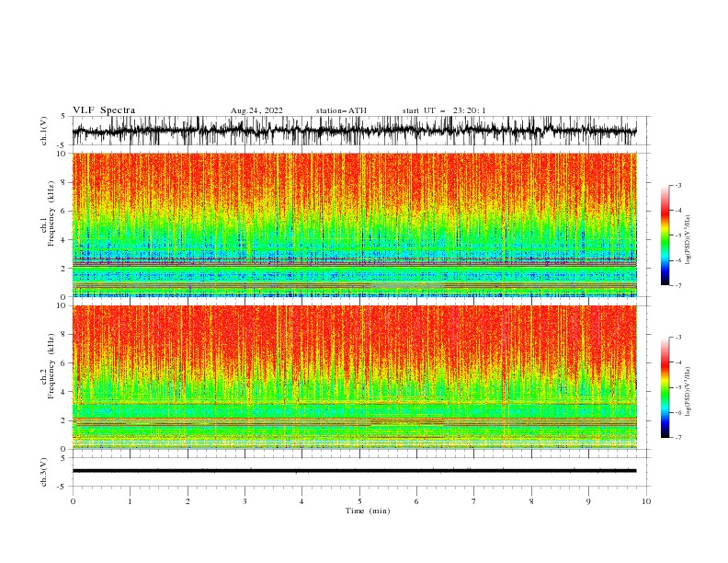
Task: Click the ch.2 spectrogram plot area
Action: pyautogui.click(x=355, y=377)
